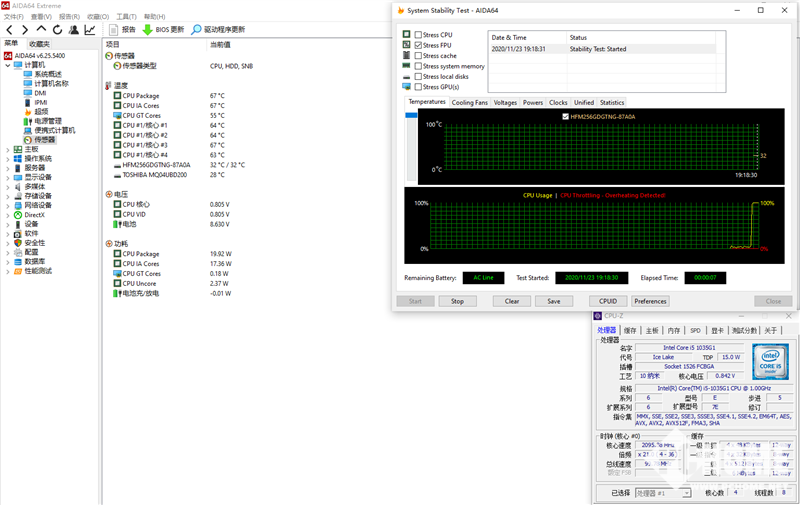Image resolution: width=800 pixels, height=505 pixels.
Task: Switch to the Voltages tab
Action: (x=505, y=103)
